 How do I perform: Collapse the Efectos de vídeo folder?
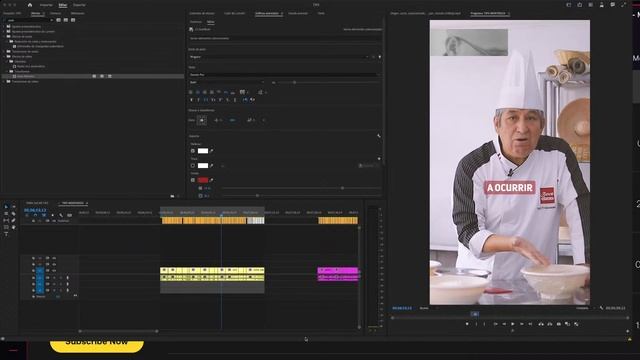tap(4, 56)
